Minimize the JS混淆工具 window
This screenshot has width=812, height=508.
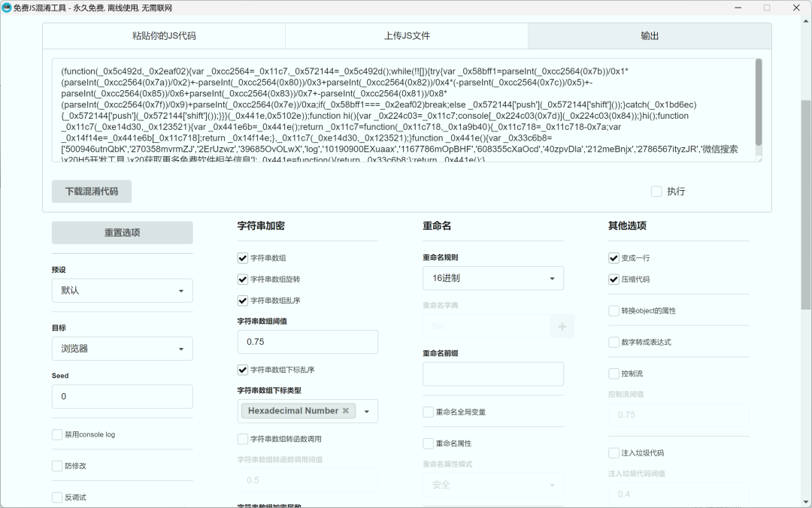click(x=738, y=8)
